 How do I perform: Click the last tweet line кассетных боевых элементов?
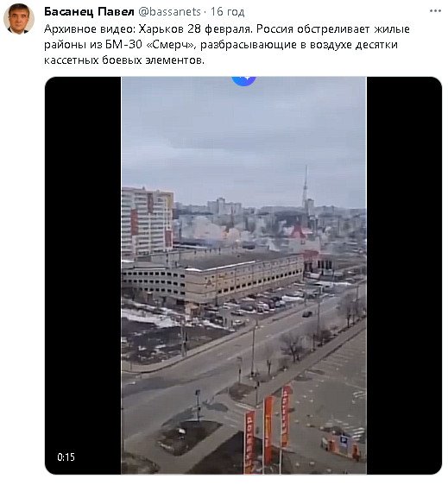[x=124, y=60]
